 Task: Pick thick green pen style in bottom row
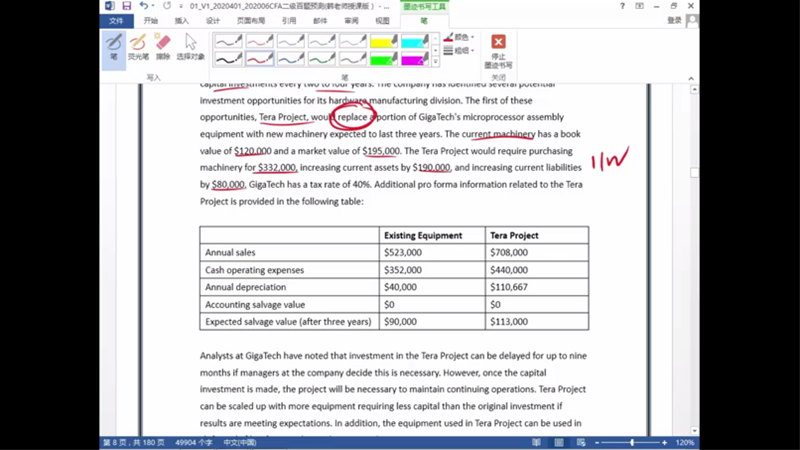click(321, 59)
